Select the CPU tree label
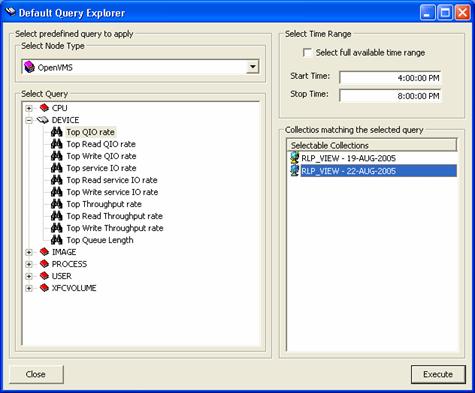The image size is (475, 393). [x=60, y=108]
